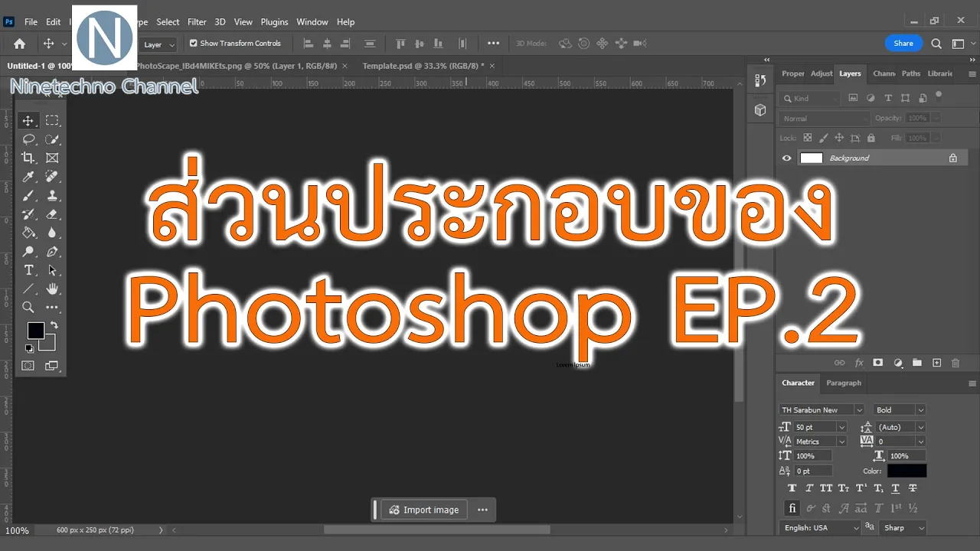
Task: Open more options beside Import image
Action: [x=482, y=510]
